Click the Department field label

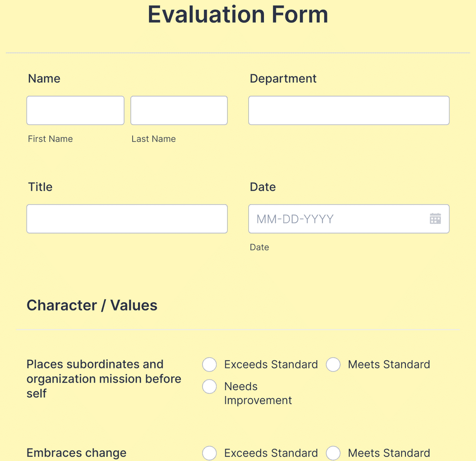click(x=283, y=78)
